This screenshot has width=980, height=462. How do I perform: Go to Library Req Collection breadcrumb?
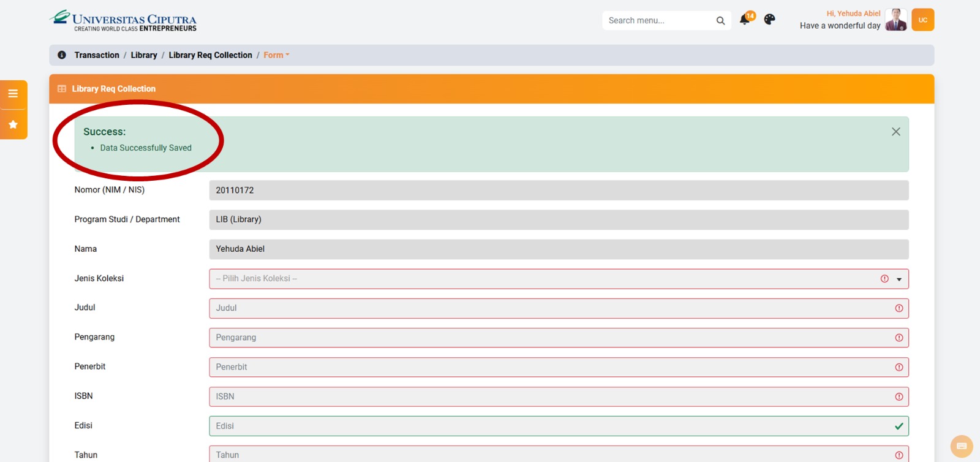[210, 55]
